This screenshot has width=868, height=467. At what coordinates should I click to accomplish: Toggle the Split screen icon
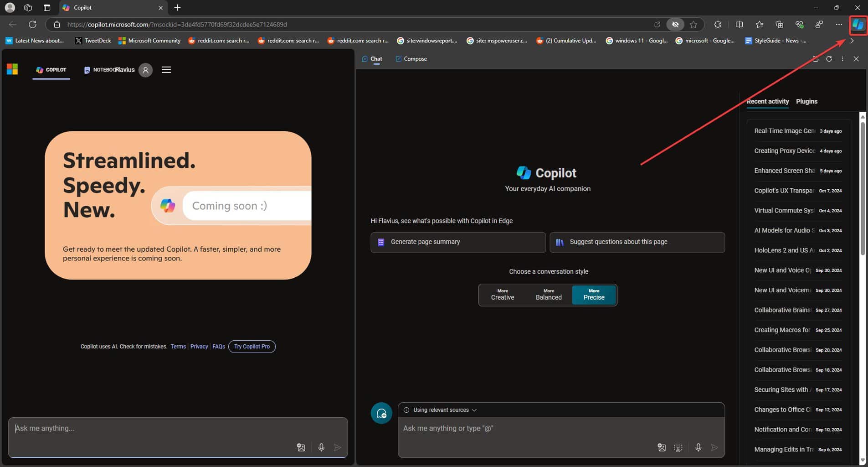click(x=740, y=25)
